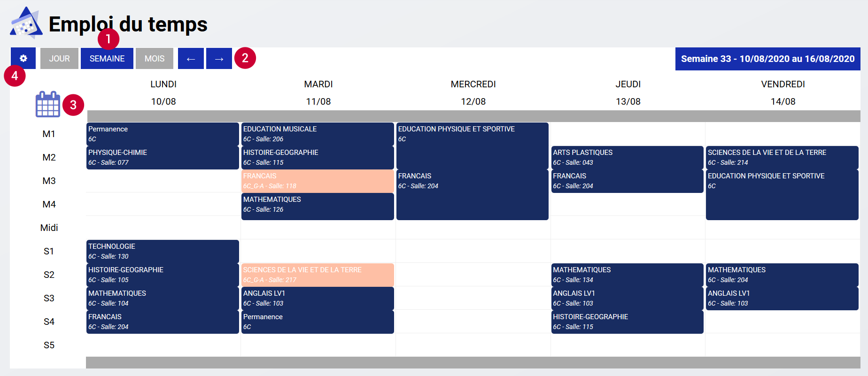Open Monday's PHYSIQUE-CHIMIE class in Salle 077

click(x=163, y=157)
